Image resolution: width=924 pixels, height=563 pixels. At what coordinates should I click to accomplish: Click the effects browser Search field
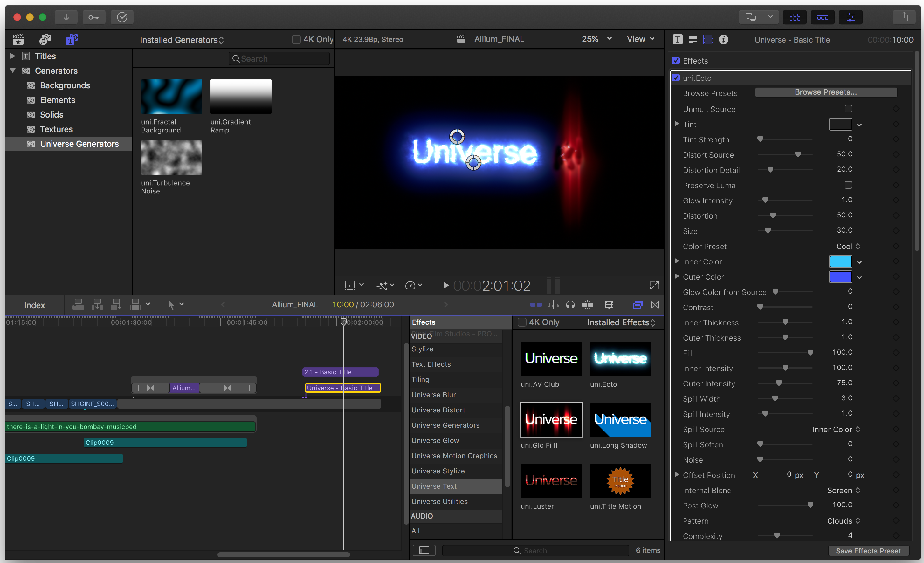[535, 550]
